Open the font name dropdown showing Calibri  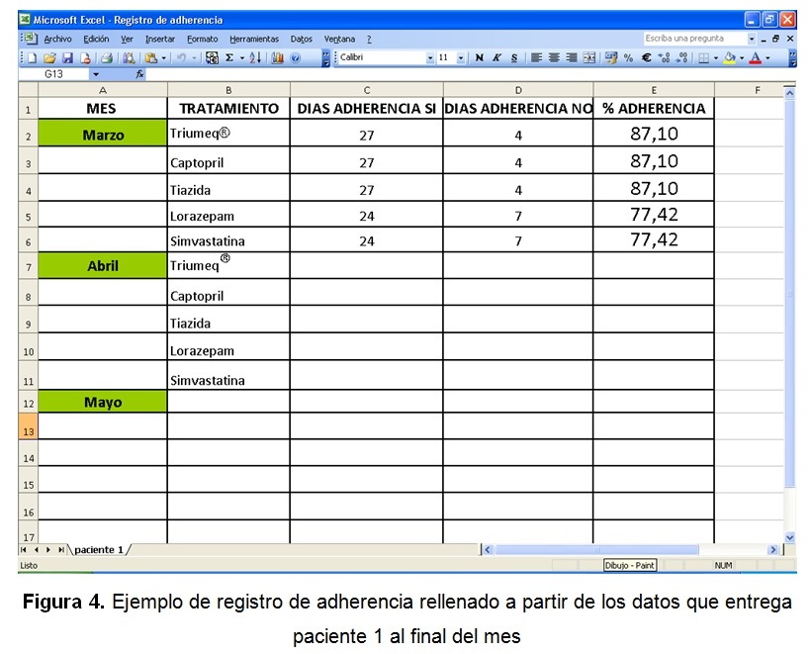tap(430, 58)
